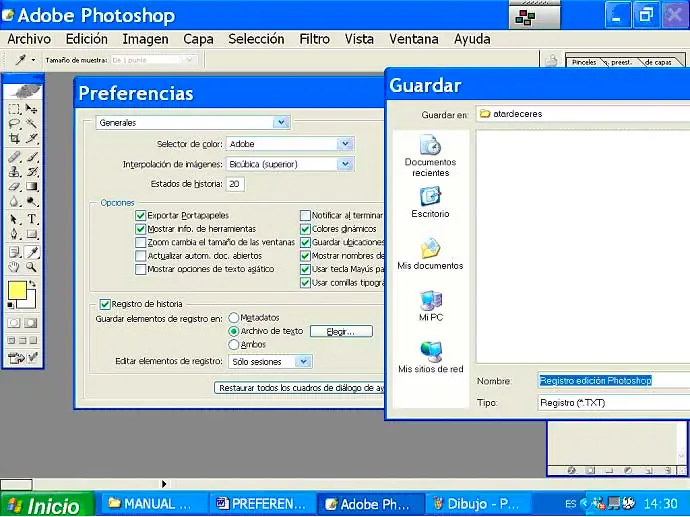This screenshot has width=690, height=517.
Task: Enable Actualizar autom. doc. abiertos
Action: 140,256
